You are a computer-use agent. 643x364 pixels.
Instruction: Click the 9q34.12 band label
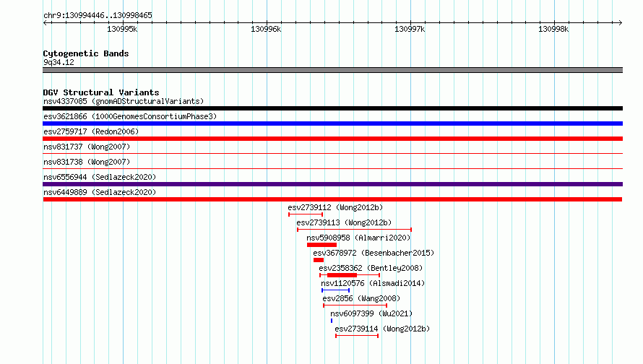(x=59, y=62)
